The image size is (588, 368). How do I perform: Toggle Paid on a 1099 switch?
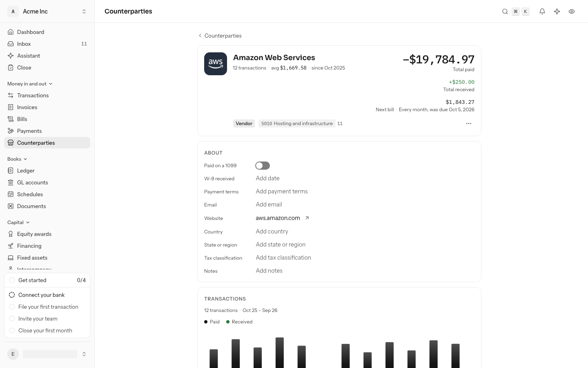(263, 166)
